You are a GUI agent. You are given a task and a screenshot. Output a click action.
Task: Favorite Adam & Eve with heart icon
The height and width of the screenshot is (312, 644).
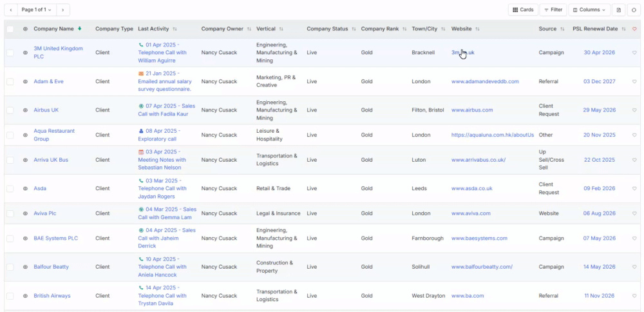(x=634, y=81)
